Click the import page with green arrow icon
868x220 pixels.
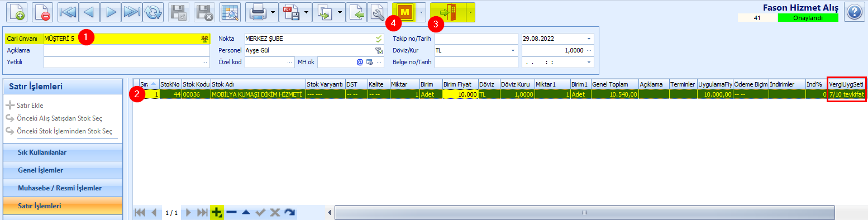(356, 12)
